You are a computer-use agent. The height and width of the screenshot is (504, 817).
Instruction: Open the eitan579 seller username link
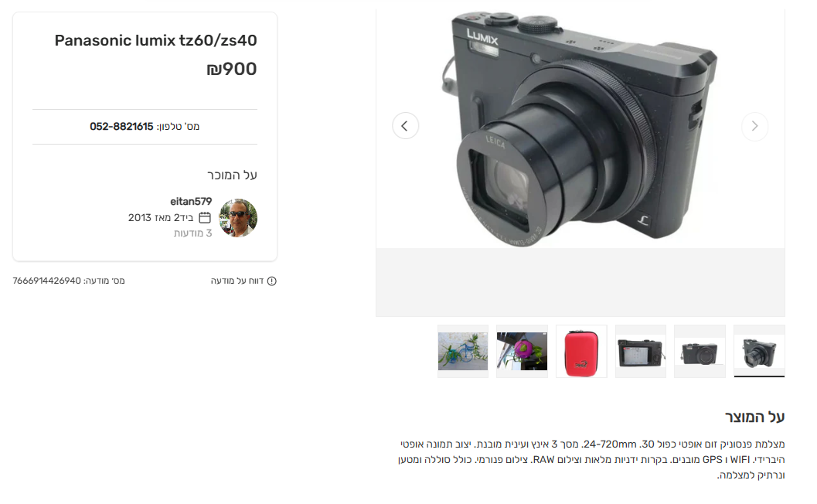191,201
